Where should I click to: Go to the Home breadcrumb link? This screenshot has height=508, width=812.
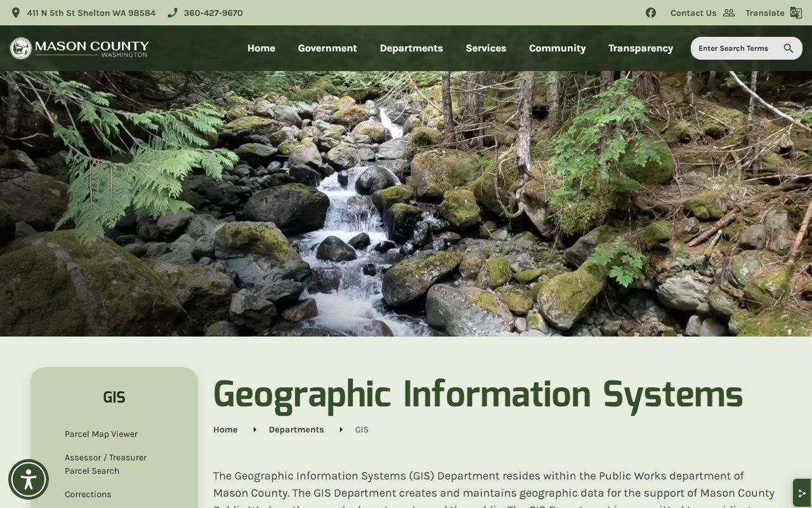click(225, 430)
